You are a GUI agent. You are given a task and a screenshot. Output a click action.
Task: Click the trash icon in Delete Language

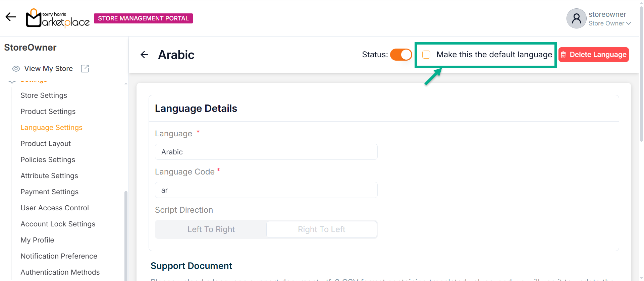[x=563, y=55]
